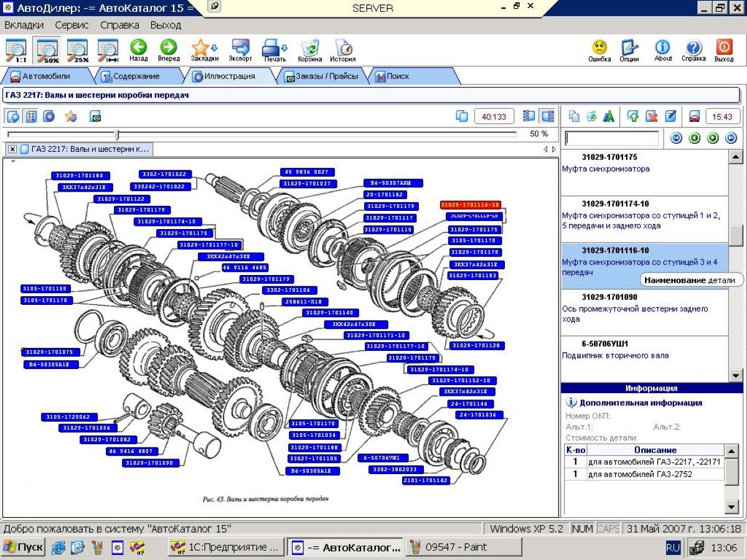Open the История history
Screen dimensions: 747x560
(x=342, y=50)
